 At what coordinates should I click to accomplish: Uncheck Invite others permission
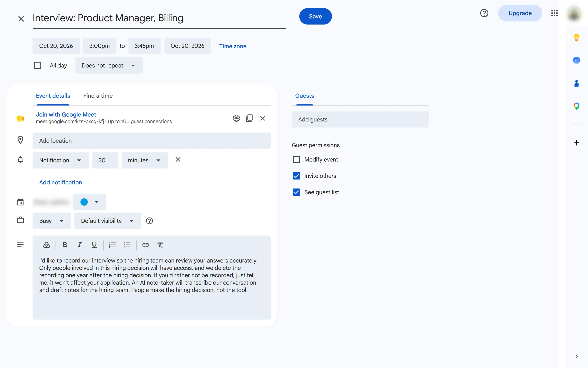coord(296,176)
